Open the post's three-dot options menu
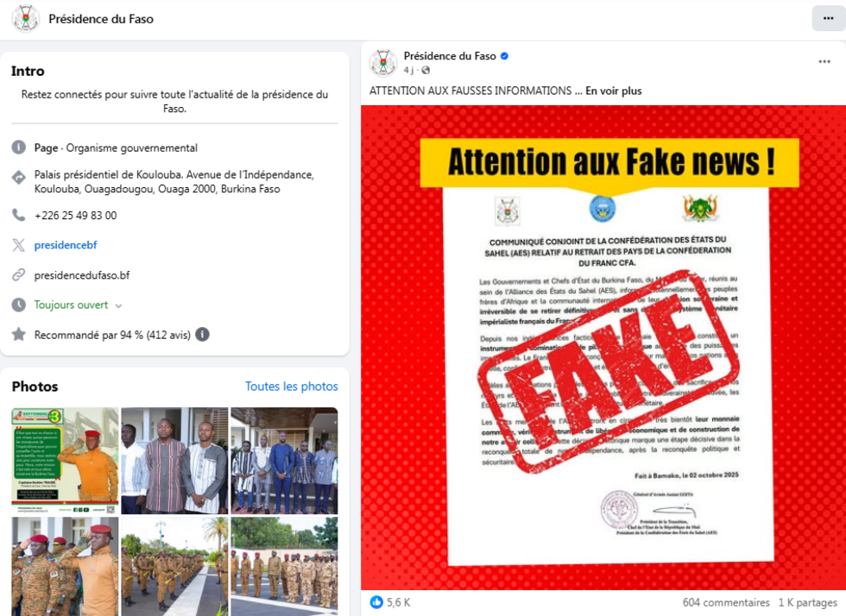Viewport: 846px width, 616px height. [x=824, y=61]
